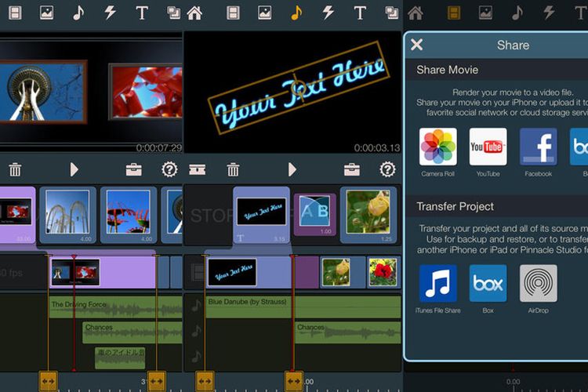Click the Space Needle picture in preview

click(38, 92)
